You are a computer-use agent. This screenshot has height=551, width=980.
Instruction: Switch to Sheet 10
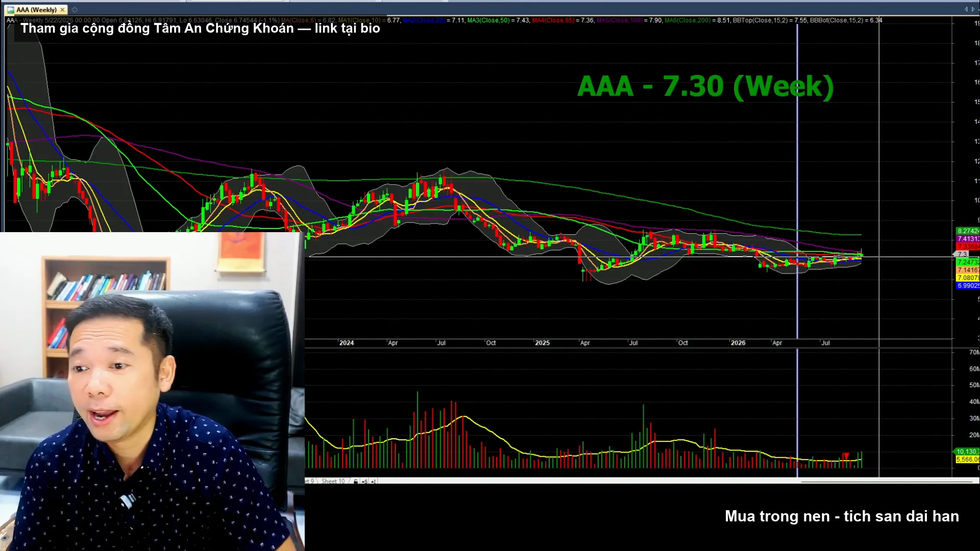[x=333, y=481]
